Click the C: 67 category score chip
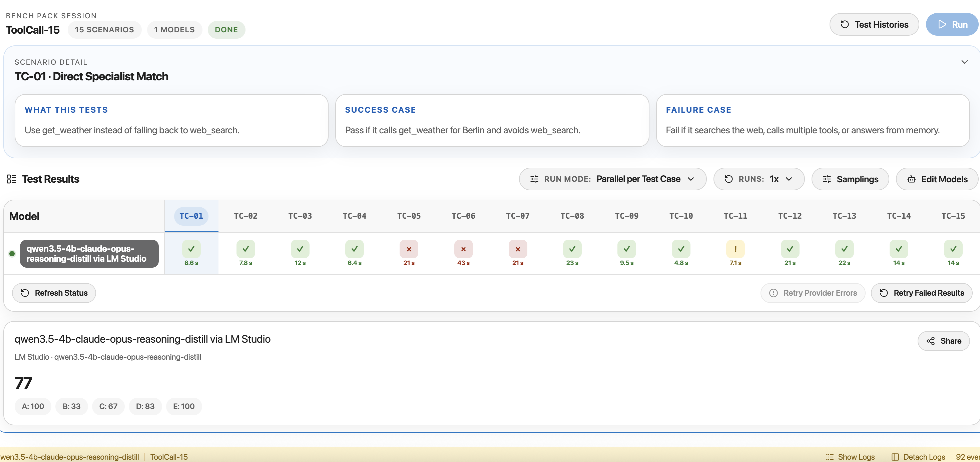The width and height of the screenshot is (980, 462). (108, 406)
